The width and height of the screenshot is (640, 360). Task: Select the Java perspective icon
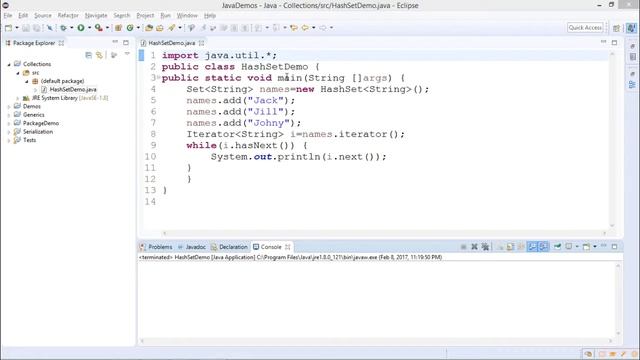tap(631, 28)
